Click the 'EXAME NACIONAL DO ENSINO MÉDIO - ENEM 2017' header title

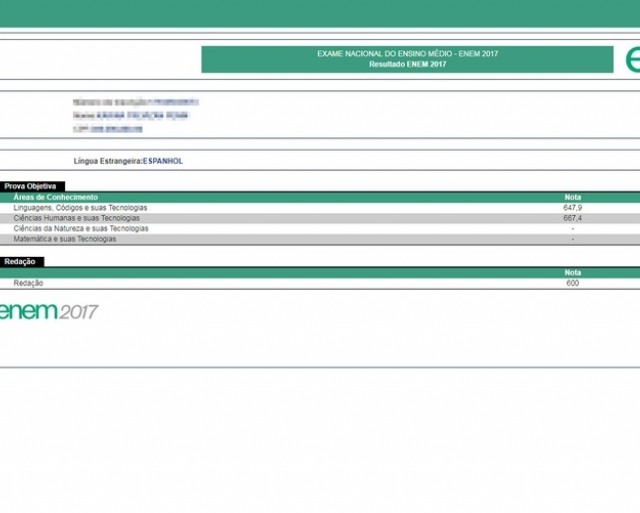click(407, 53)
